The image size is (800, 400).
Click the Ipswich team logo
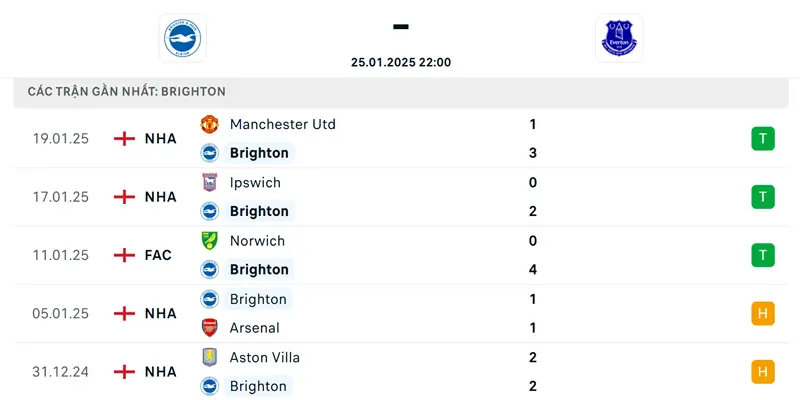pyautogui.click(x=210, y=183)
